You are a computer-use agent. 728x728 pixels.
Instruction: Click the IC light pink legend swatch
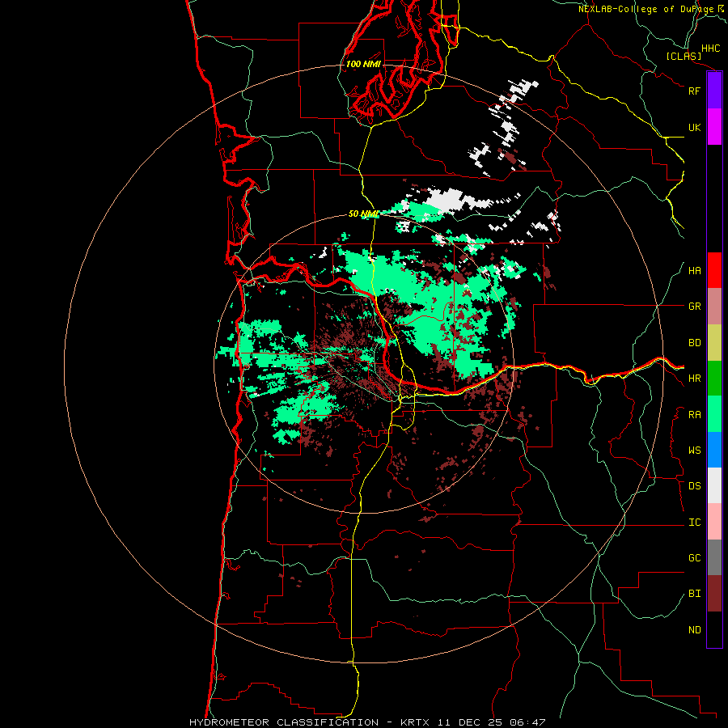click(714, 522)
